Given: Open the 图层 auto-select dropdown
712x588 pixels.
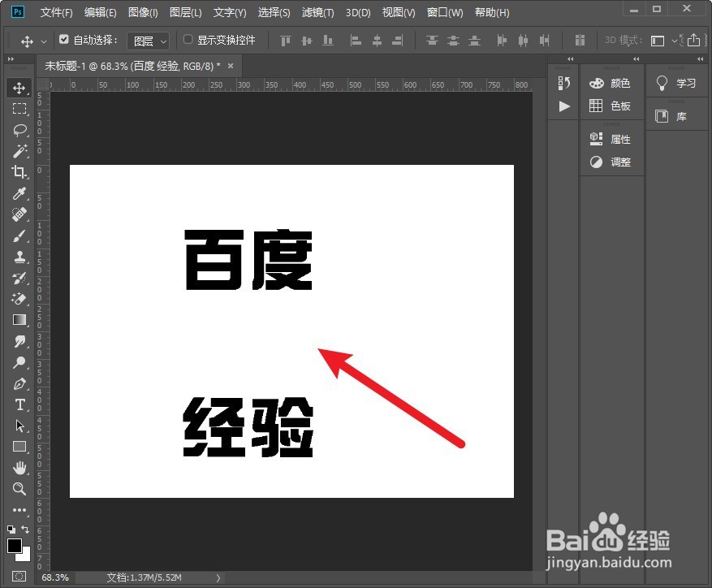Looking at the screenshot, I should point(149,41).
